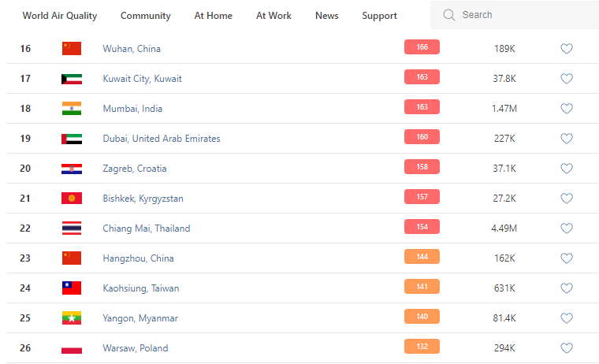This screenshot has height=364, width=599.
Task: Toggle the heart for Warsaw, Poland
Action: coord(566,348)
